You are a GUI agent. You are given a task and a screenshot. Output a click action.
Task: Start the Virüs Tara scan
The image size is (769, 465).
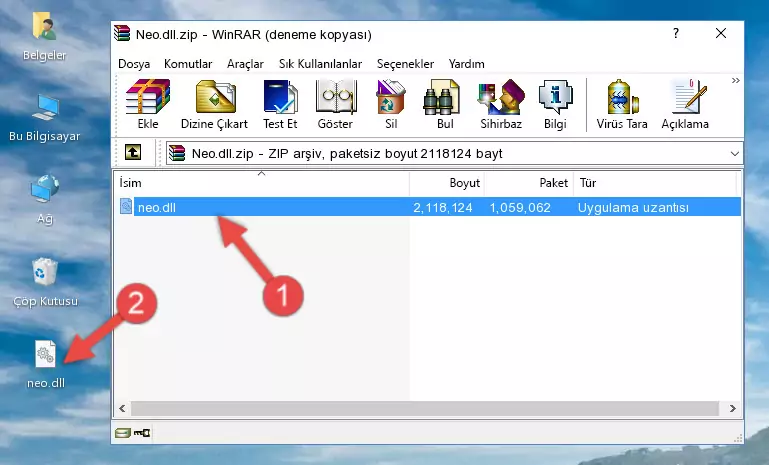(622, 104)
